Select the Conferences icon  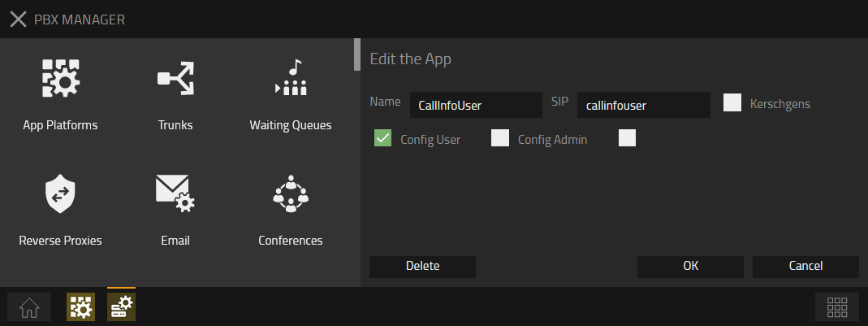(x=291, y=193)
